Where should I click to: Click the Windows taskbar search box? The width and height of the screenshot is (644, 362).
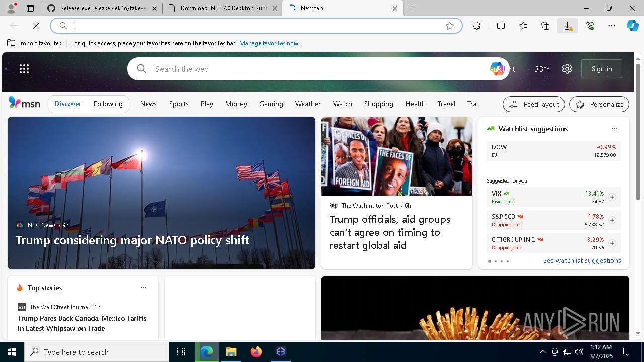(97, 352)
